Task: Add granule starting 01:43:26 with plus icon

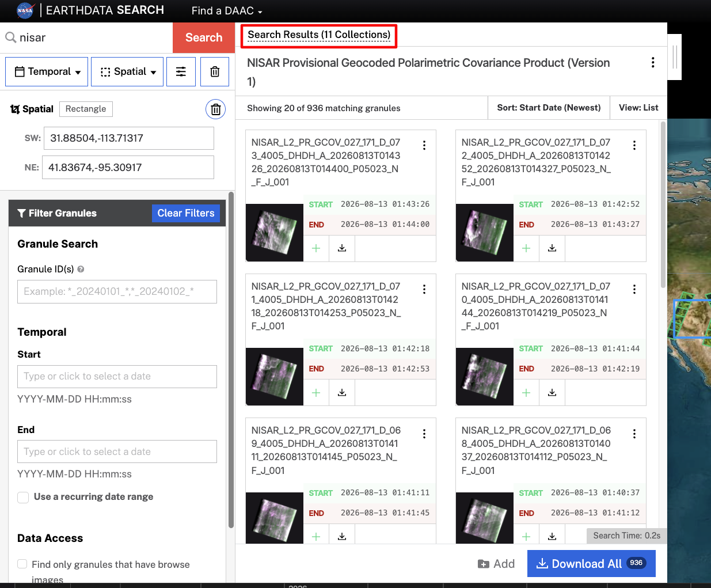Action: (x=316, y=248)
